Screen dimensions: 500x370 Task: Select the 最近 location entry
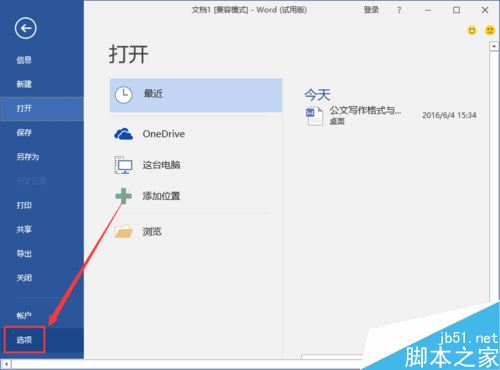point(196,95)
